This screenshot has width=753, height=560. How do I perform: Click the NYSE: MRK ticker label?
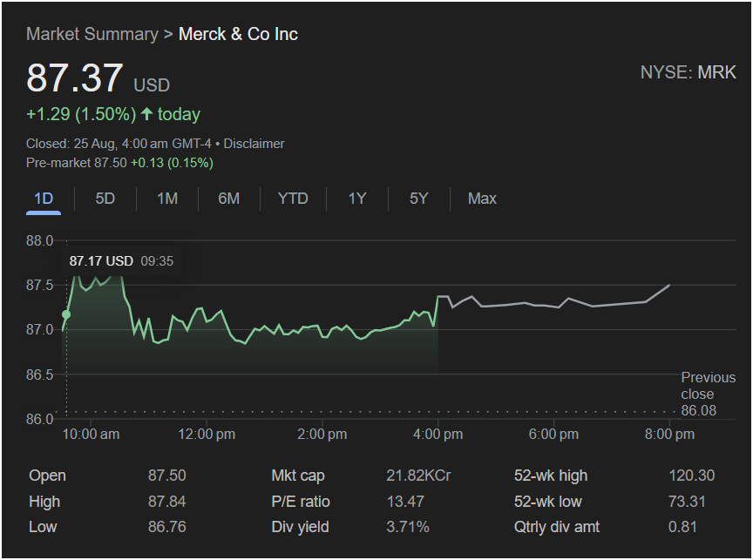point(688,73)
